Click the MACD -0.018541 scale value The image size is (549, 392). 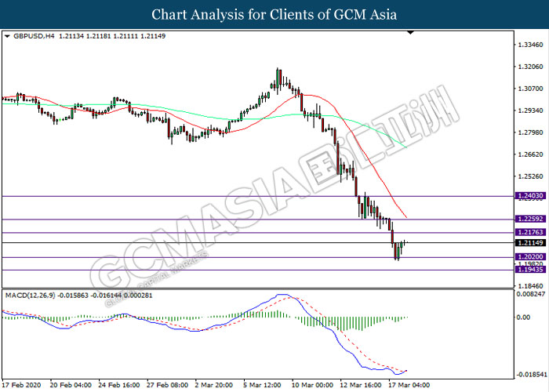(x=531, y=375)
